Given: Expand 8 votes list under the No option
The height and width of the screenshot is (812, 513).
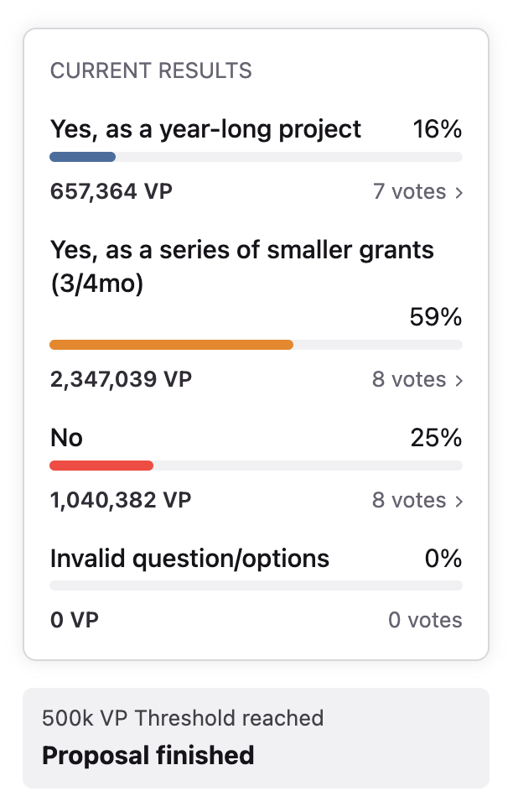Looking at the screenshot, I should (x=417, y=501).
